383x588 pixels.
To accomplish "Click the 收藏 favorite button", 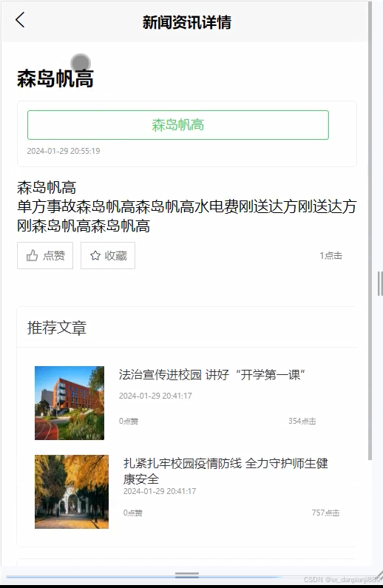I will (x=108, y=256).
